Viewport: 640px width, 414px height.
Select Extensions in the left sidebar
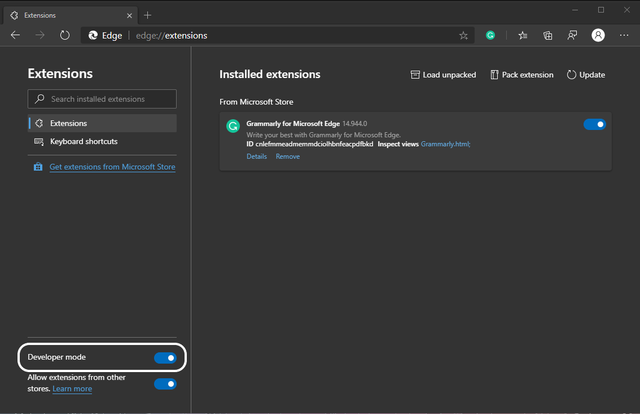tap(102, 123)
